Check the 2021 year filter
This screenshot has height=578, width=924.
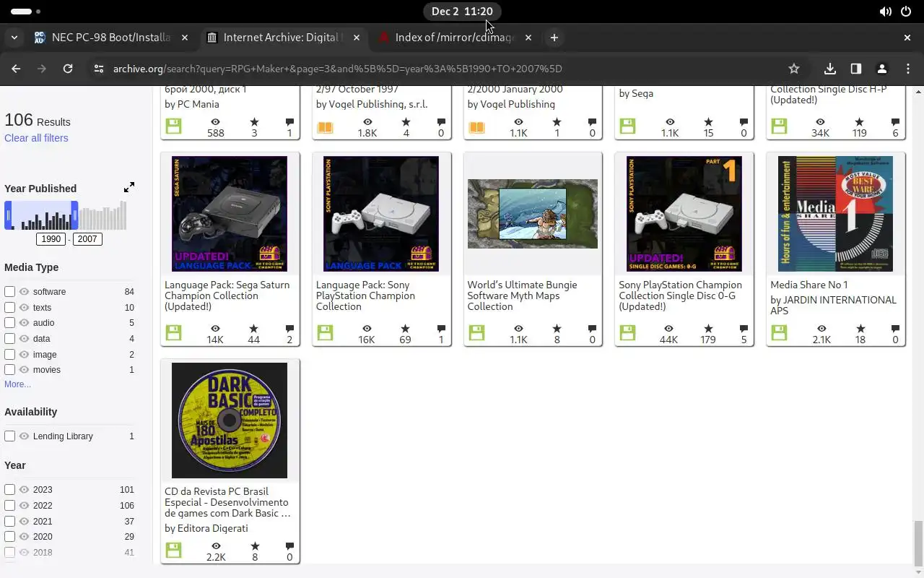[10, 522]
